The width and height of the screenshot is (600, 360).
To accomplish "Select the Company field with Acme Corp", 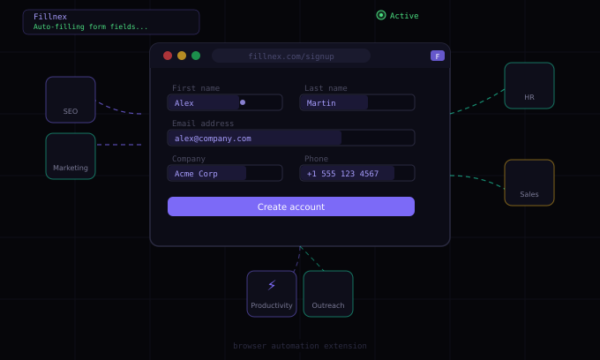I will coord(225,173).
